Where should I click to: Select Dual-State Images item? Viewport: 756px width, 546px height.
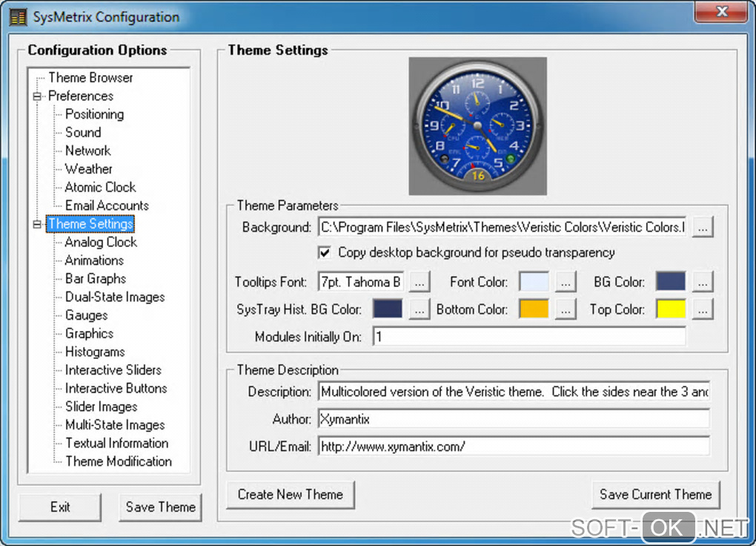pos(115,297)
